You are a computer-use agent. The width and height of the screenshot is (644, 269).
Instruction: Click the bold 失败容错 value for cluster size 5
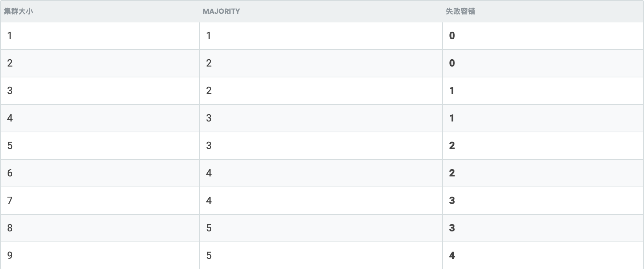(x=452, y=146)
